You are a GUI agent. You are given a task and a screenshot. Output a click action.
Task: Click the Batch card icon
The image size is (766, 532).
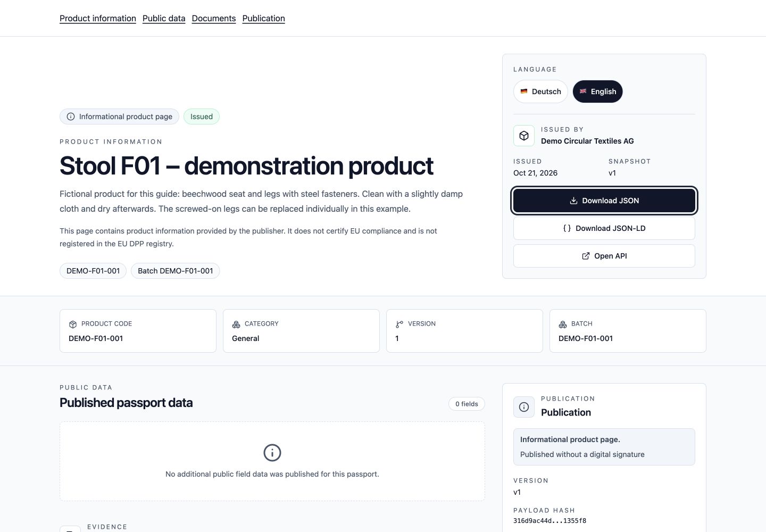pyautogui.click(x=563, y=325)
